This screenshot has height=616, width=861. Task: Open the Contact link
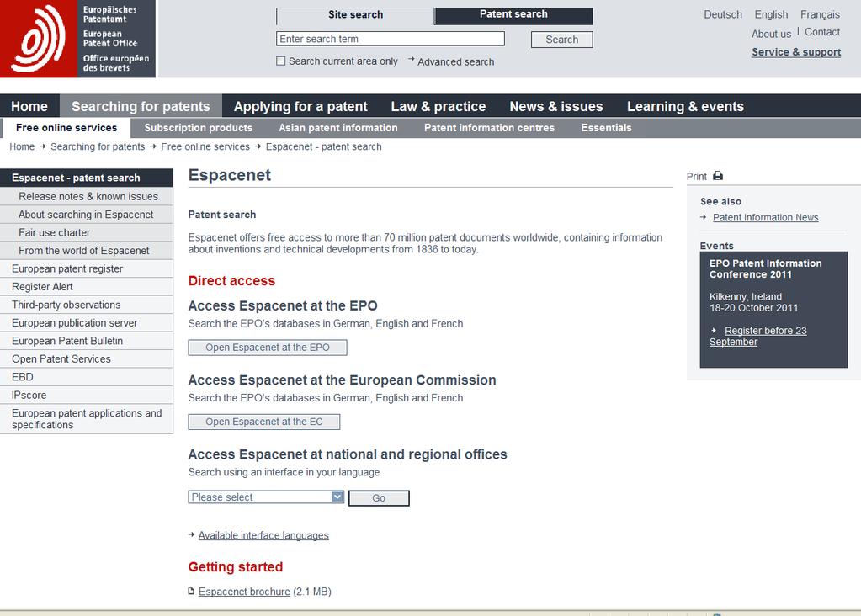(822, 32)
